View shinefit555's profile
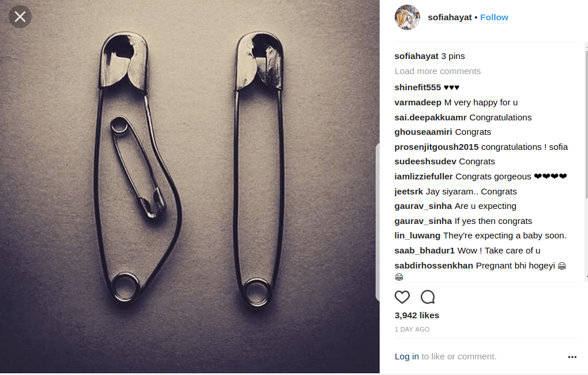The image size is (588, 375). coord(417,87)
